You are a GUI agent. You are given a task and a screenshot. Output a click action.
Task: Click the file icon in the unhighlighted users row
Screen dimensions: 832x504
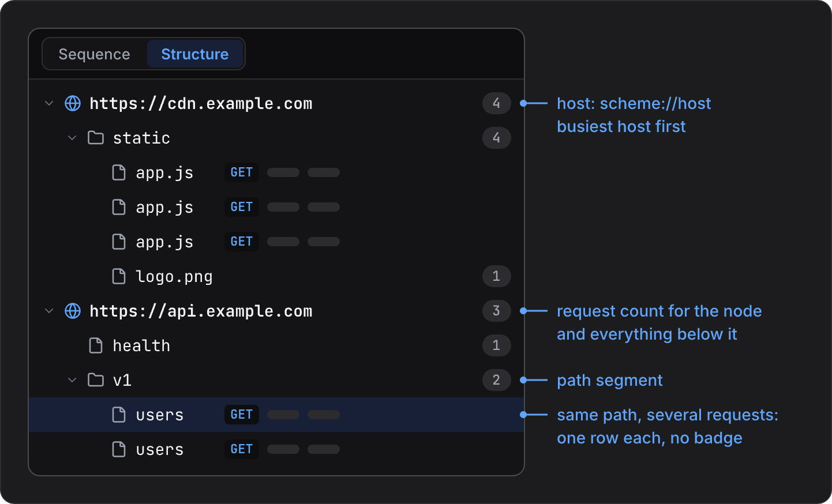[119, 449]
